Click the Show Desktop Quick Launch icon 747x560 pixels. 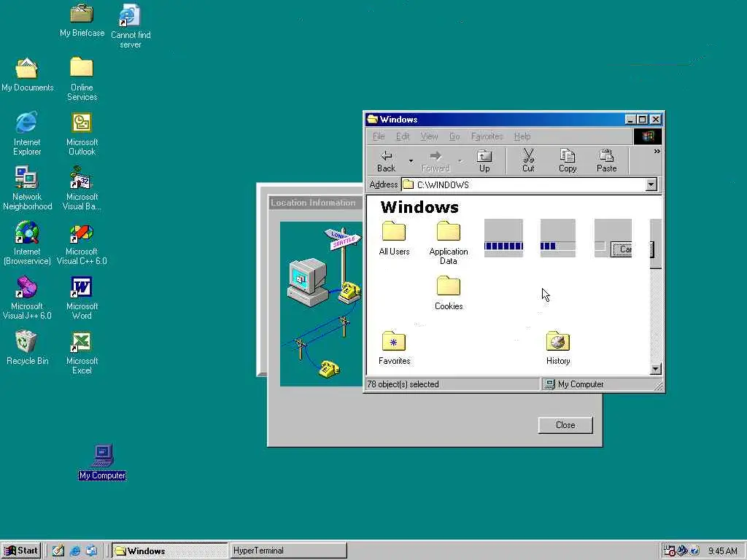pos(58,551)
